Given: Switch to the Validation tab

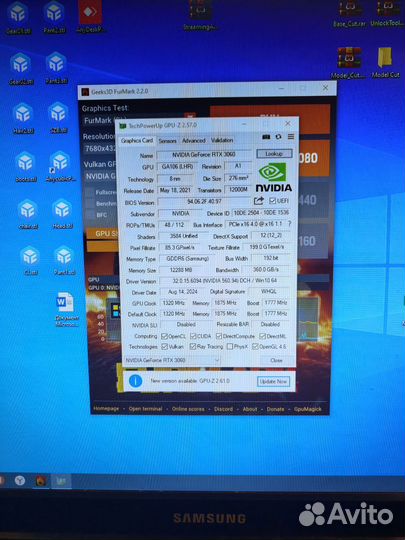Looking at the screenshot, I should pos(222,140).
